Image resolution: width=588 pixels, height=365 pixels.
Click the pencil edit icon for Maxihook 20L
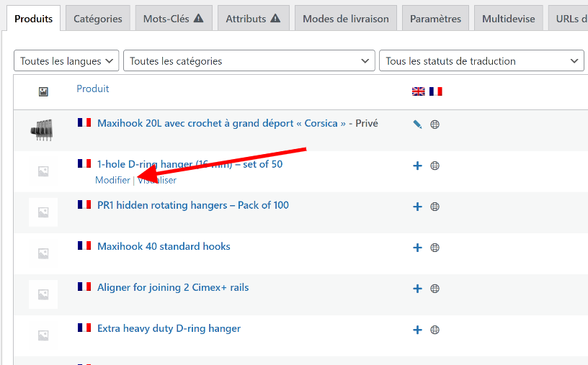[x=417, y=125]
